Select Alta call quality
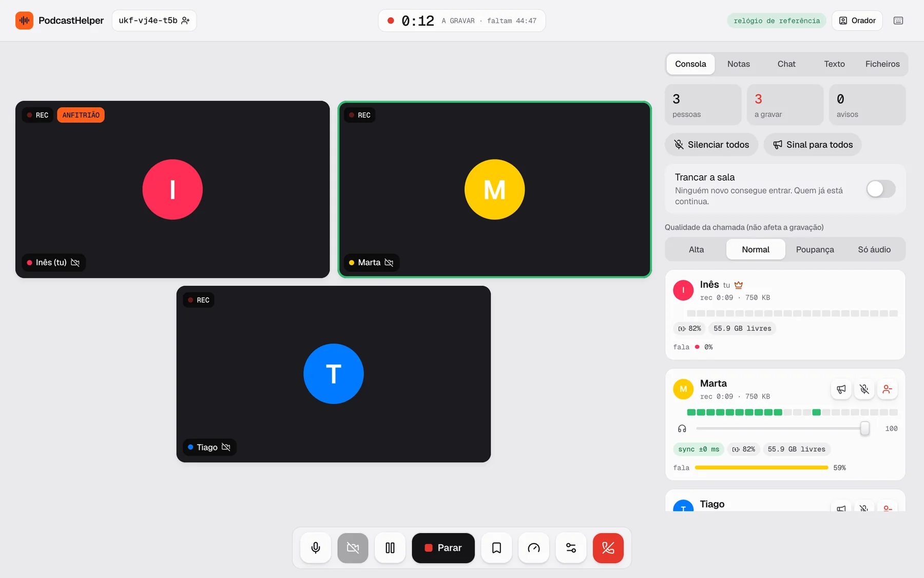The height and width of the screenshot is (578, 924). coord(696,249)
